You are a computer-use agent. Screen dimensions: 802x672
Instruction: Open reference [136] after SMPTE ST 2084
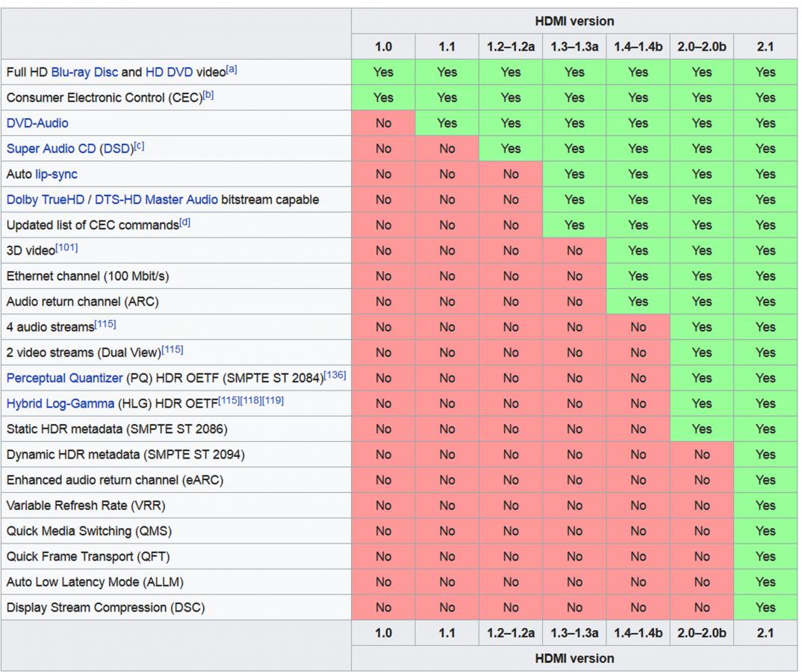335,376
